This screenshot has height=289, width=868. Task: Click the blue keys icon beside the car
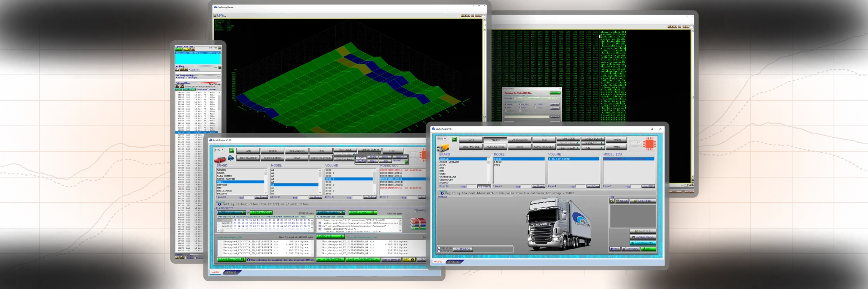[x=231, y=158]
